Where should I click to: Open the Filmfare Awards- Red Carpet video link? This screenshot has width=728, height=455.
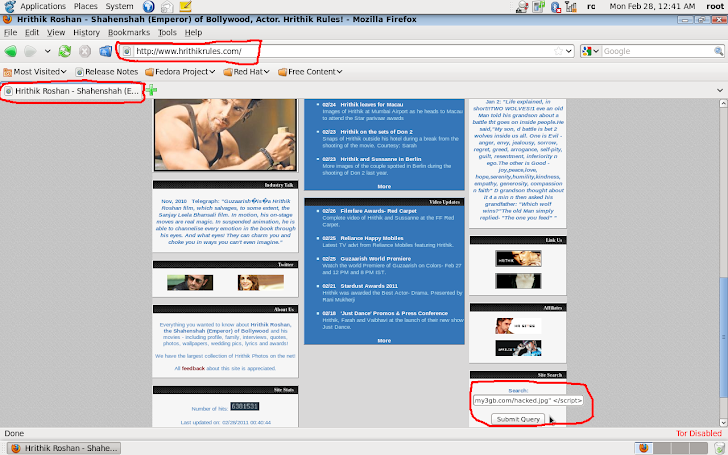click(x=378, y=211)
